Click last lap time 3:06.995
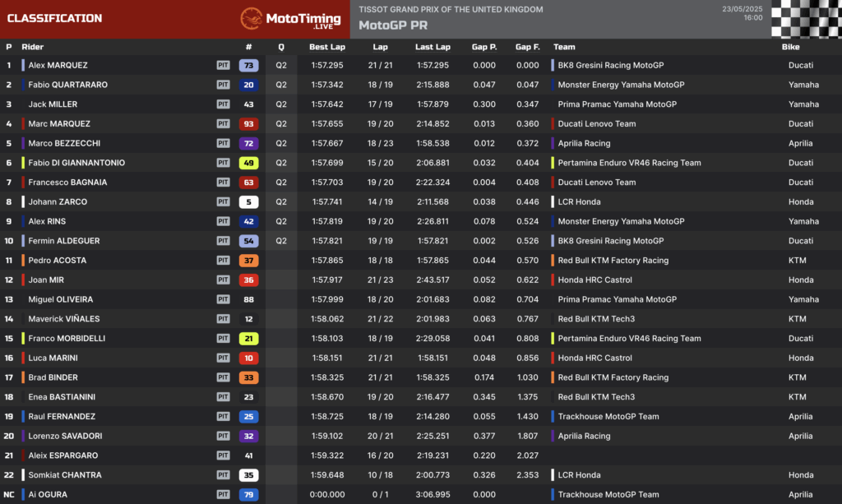The width and height of the screenshot is (842, 504). pos(433,494)
